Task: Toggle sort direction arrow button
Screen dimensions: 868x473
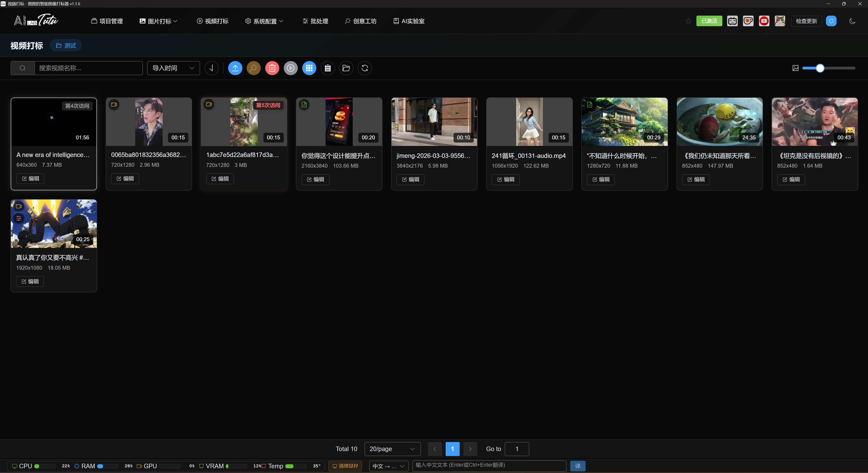Action: coord(212,68)
